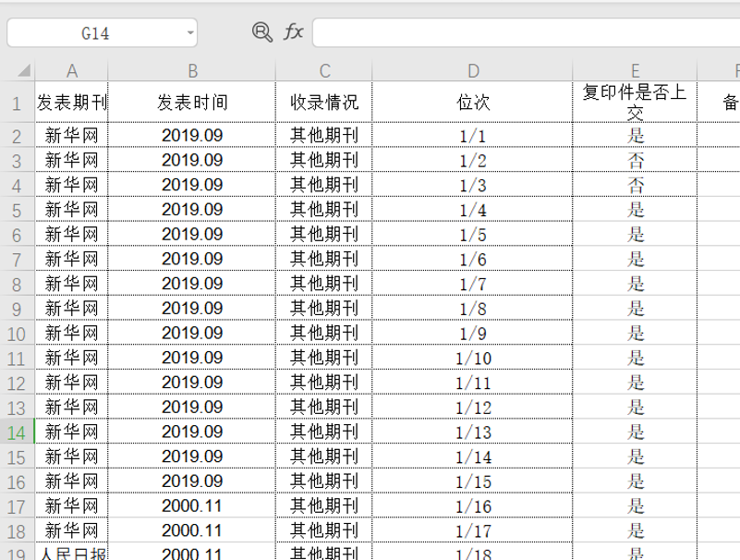Viewport: 740px width, 560px height.
Task: Select column B header
Action: [x=192, y=71]
